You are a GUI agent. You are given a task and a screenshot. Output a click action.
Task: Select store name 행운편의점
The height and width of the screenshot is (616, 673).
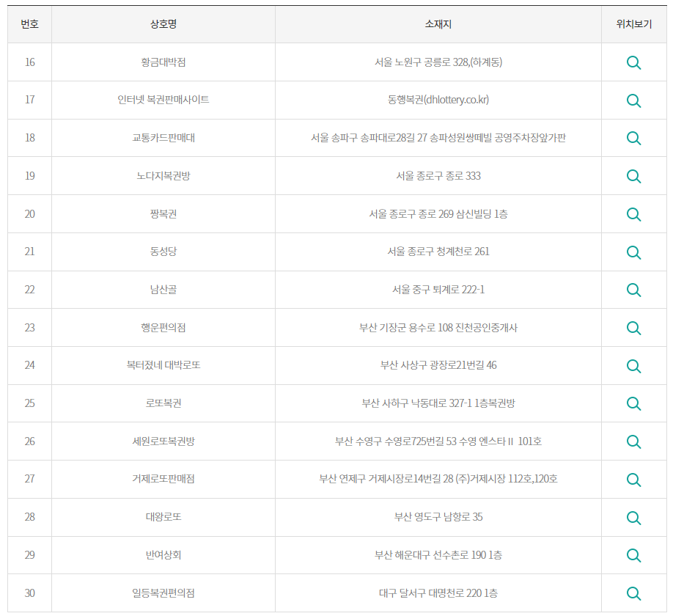pos(163,328)
